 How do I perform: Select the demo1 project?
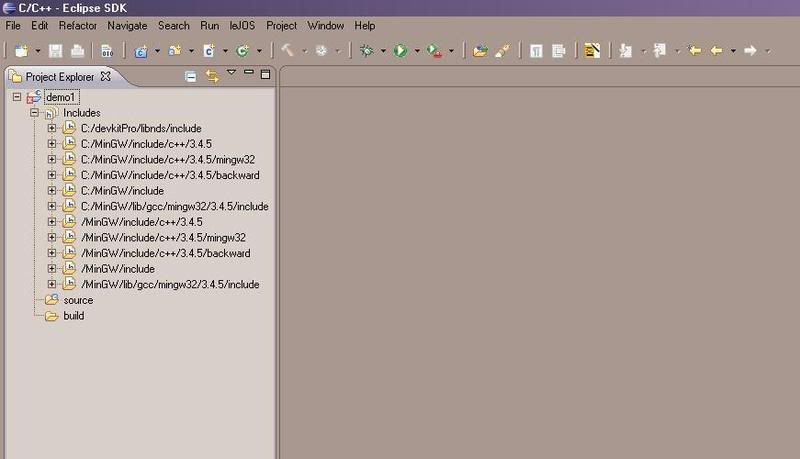(60, 97)
